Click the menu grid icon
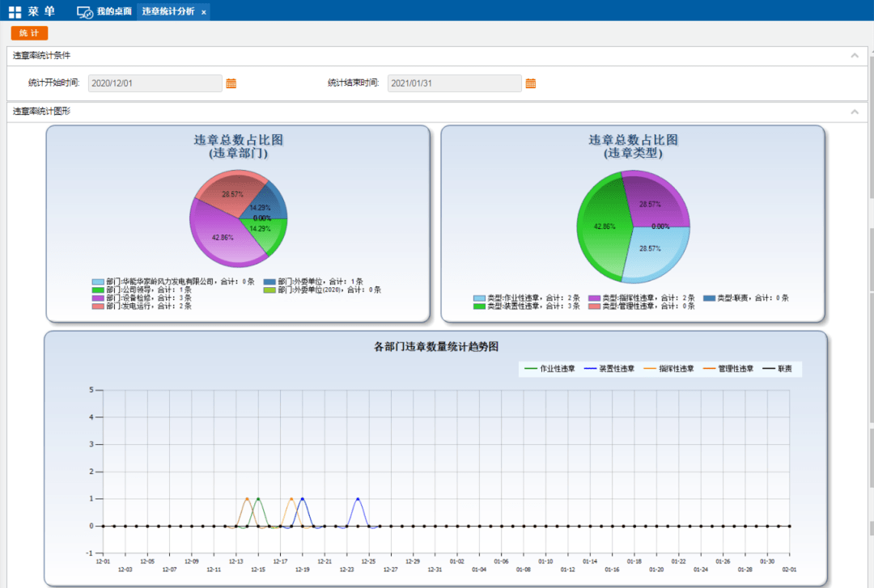 coord(15,12)
